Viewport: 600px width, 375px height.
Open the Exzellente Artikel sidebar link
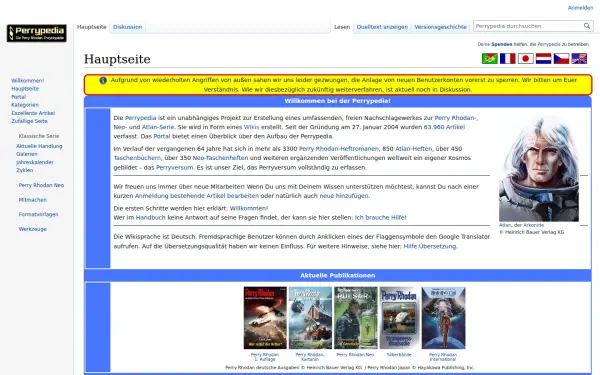click(33, 113)
